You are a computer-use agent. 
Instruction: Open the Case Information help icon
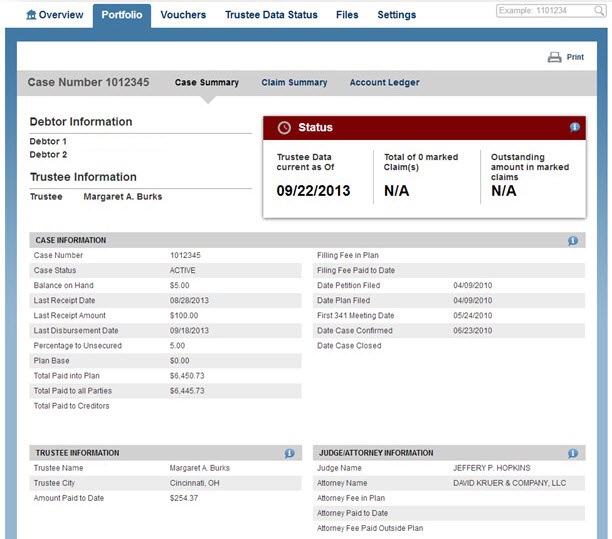(572, 241)
